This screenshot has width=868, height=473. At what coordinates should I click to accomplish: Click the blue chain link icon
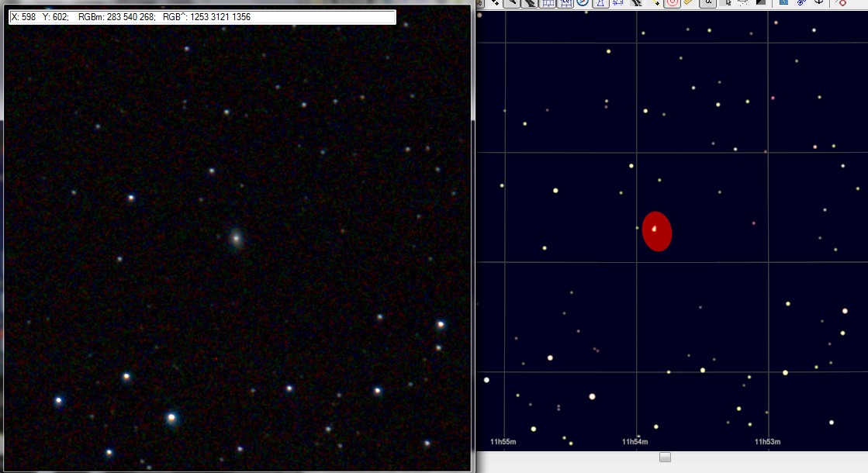(801, 3)
